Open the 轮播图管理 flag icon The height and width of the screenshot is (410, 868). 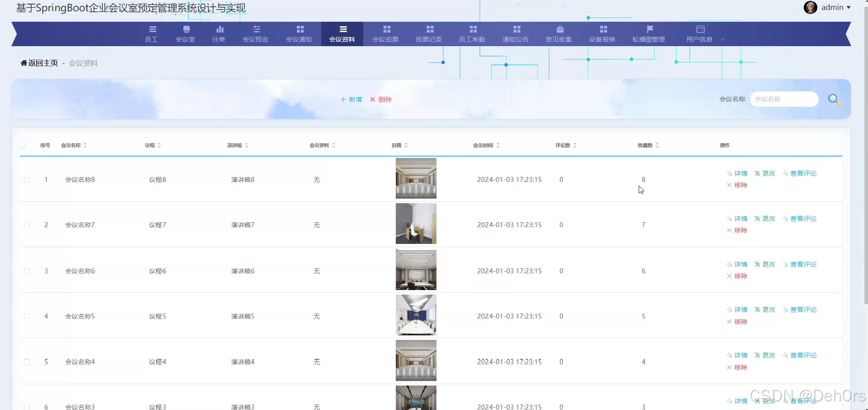[650, 29]
